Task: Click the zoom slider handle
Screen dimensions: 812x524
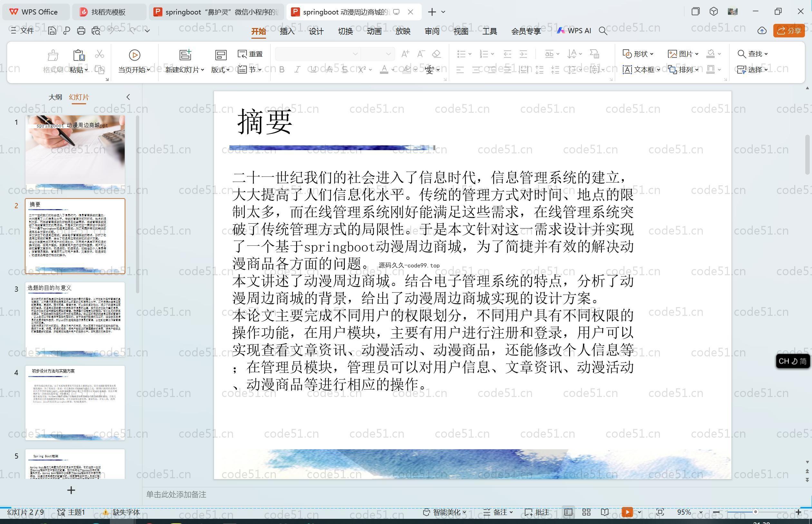Action: pyautogui.click(x=756, y=512)
